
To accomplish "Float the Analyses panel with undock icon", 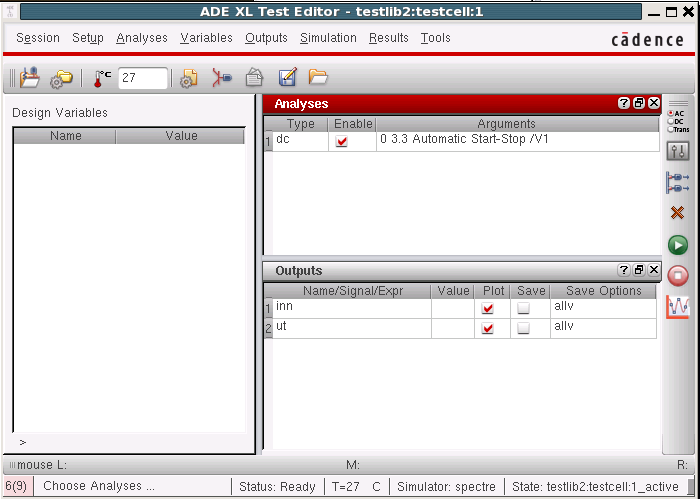I will click(x=639, y=103).
